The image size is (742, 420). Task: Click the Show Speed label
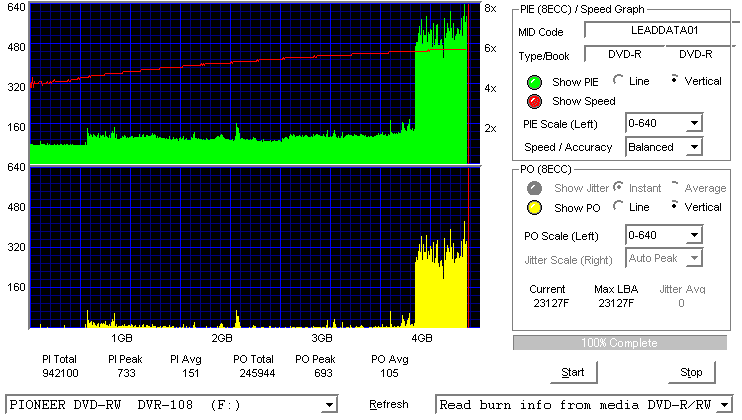583,101
